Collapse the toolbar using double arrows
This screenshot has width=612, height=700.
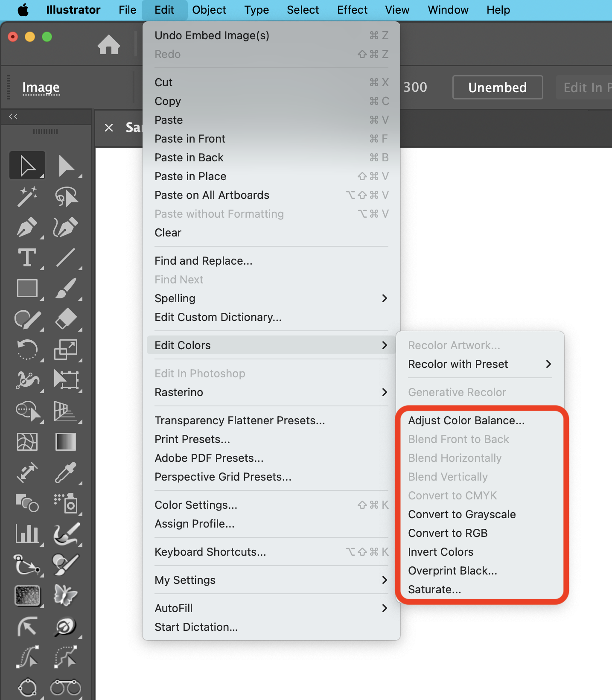[13, 117]
